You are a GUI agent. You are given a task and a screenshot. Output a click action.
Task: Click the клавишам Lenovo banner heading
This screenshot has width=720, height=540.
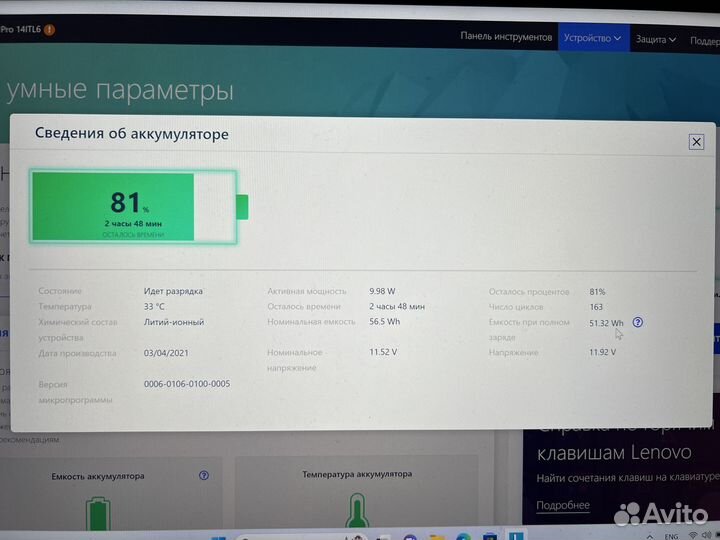614,453
